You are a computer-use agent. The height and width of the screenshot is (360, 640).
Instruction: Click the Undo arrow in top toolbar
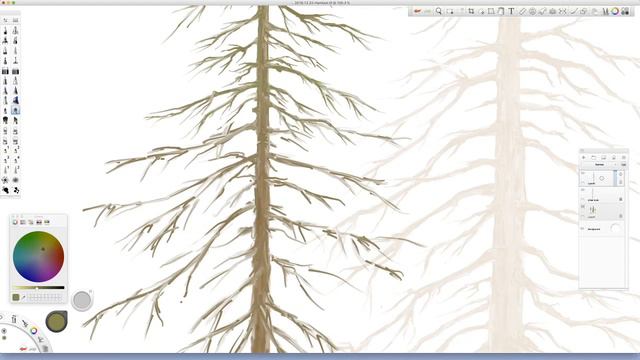click(417, 11)
